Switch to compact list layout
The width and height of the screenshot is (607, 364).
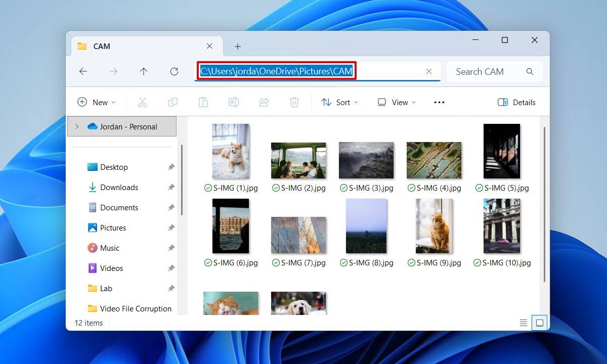pos(523,323)
